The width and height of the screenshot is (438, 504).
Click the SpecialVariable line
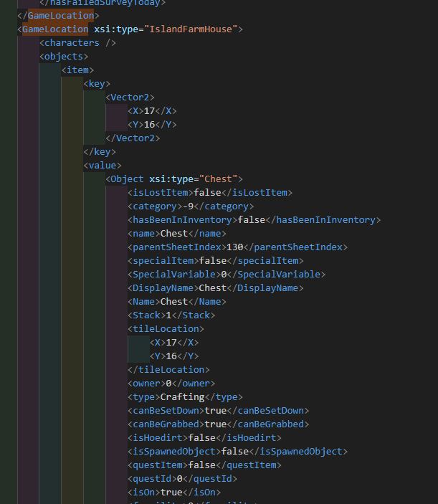[226, 275]
